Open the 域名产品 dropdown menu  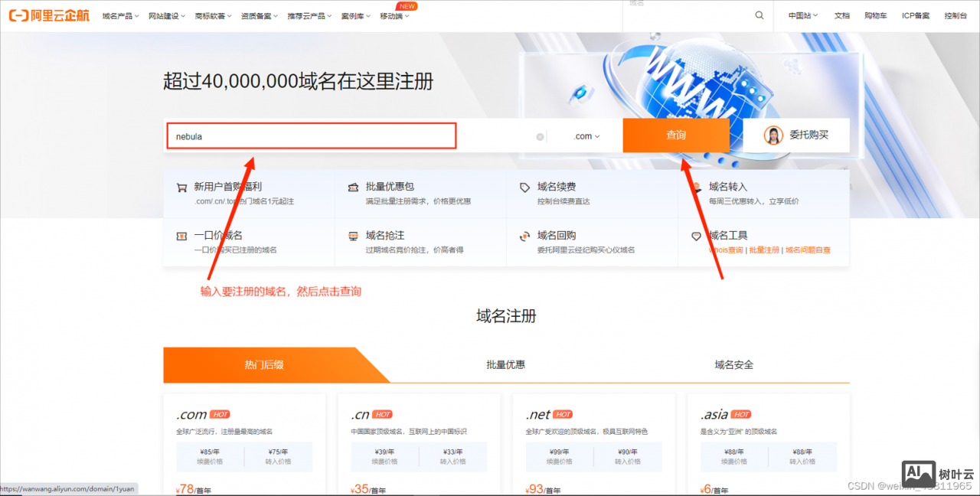tap(119, 15)
